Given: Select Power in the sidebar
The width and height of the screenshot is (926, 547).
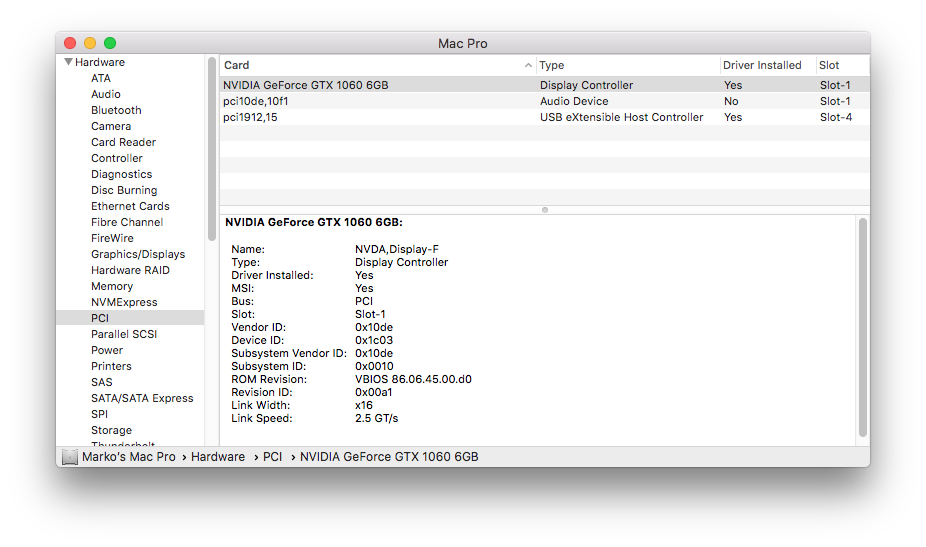Looking at the screenshot, I should coord(107,350).
